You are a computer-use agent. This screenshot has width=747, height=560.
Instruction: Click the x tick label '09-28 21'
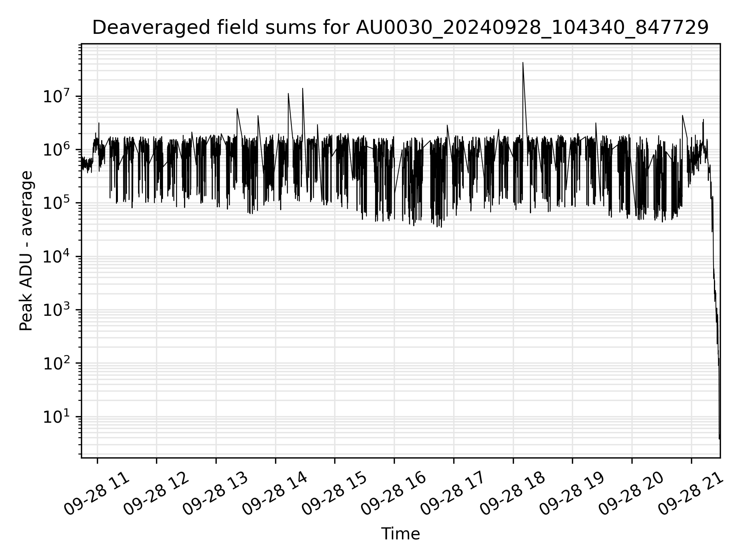(691, 494)
